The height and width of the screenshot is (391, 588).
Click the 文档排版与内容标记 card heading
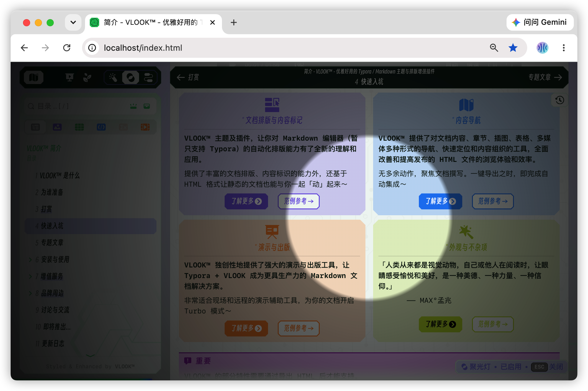274,120
